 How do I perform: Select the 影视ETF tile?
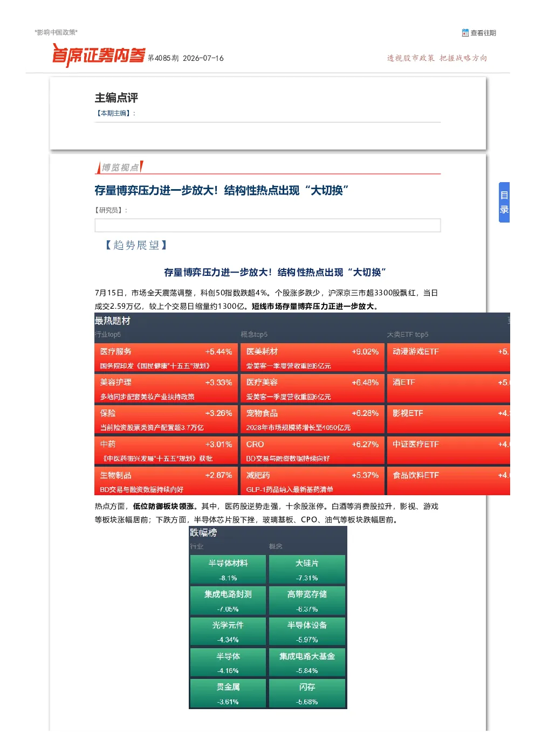point(449,420)
